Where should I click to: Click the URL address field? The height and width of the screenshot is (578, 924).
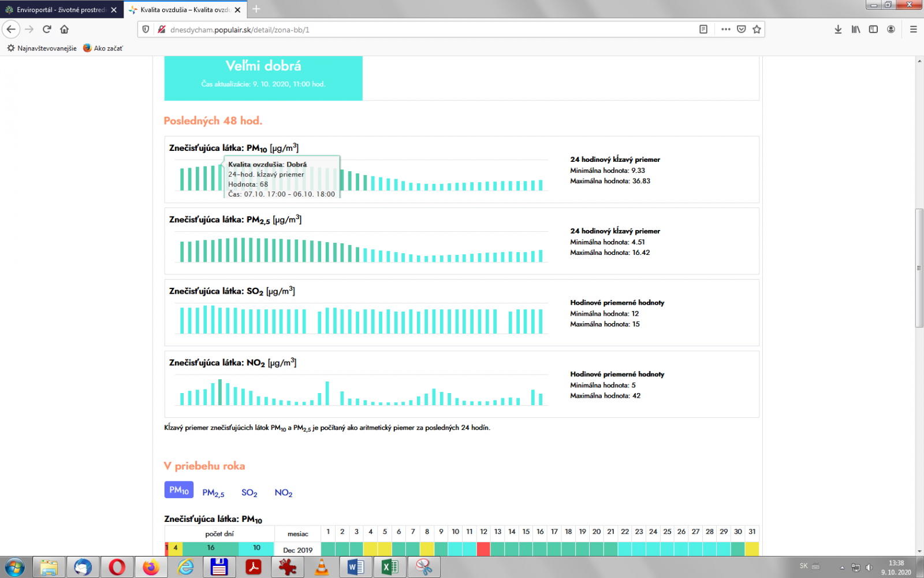tap(404, 29)
